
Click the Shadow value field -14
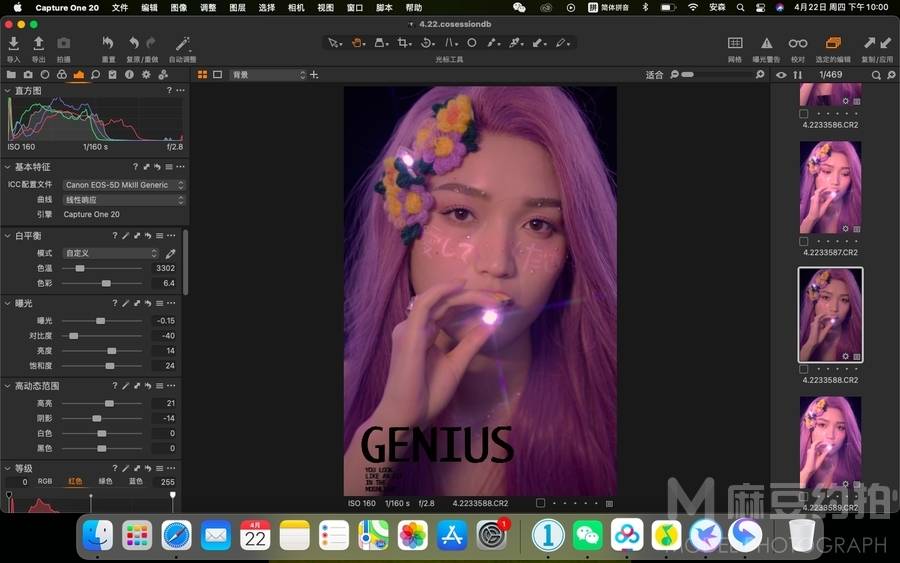(164, 418)
